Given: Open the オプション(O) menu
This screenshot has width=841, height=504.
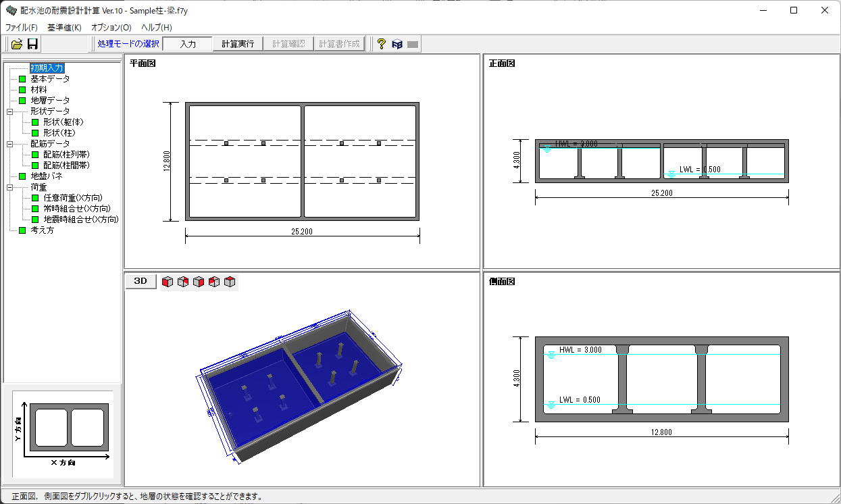Looking at the screenshot, I should click(x=111, y=28).
